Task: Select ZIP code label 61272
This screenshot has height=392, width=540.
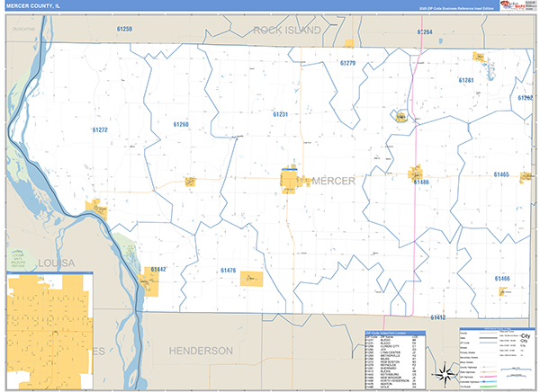Action: point(100,129)
